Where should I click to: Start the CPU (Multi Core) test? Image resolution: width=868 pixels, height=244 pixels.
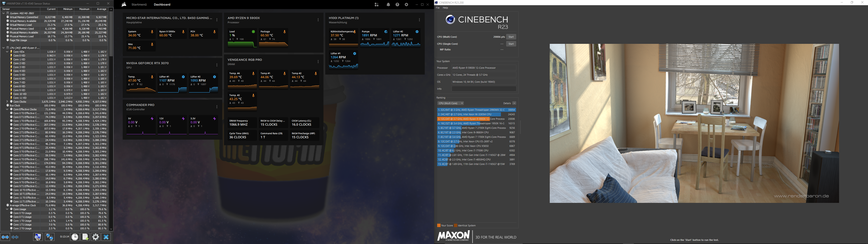pos(511,37)
